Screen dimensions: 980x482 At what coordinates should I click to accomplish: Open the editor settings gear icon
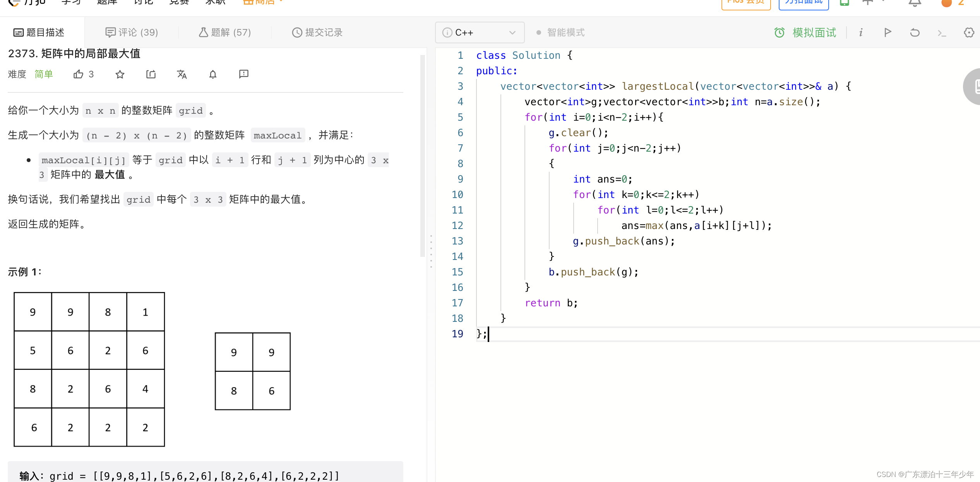pos(969,32)
